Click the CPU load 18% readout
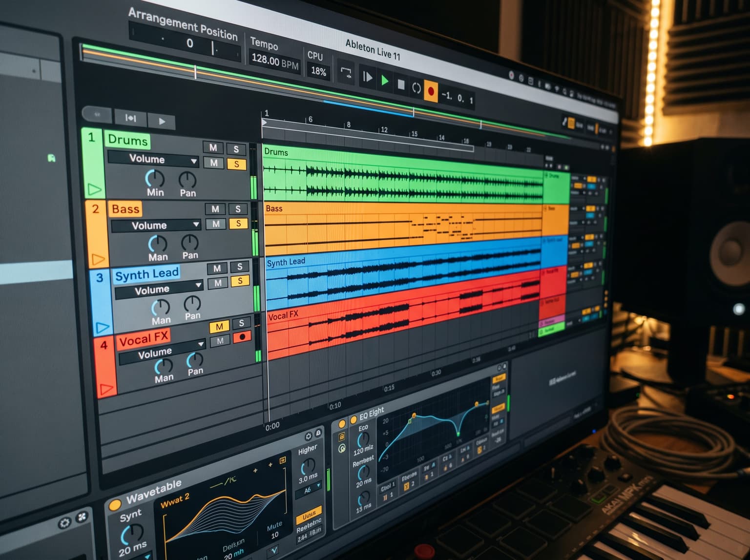This screenshot has width=750, height=560. coord(319,71)
